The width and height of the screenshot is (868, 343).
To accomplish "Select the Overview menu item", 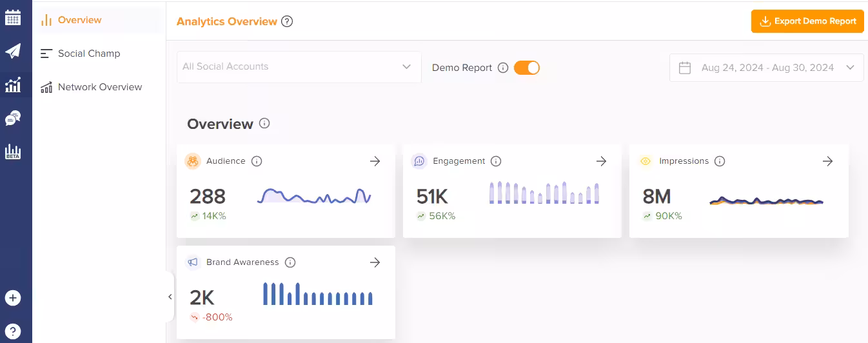I will [99, 20].
